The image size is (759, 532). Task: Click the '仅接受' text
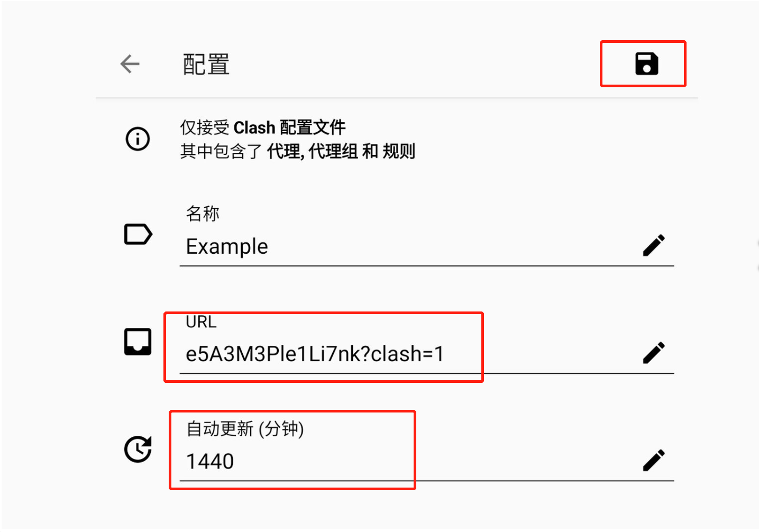click(204, 127)
